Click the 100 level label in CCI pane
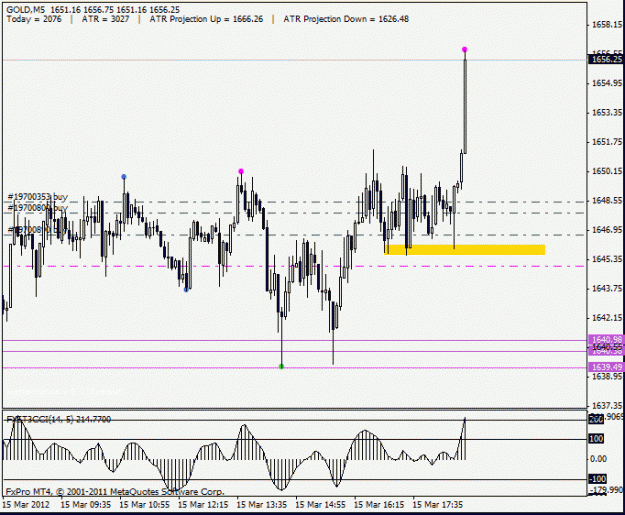 tap(596, 439)
